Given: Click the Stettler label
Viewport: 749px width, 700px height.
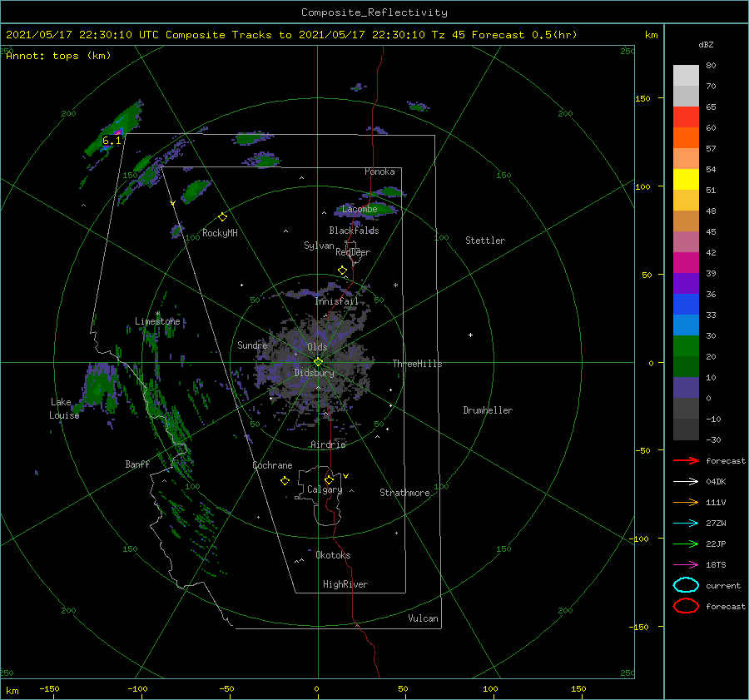Looking at the screenshot, I should point(485,241).
